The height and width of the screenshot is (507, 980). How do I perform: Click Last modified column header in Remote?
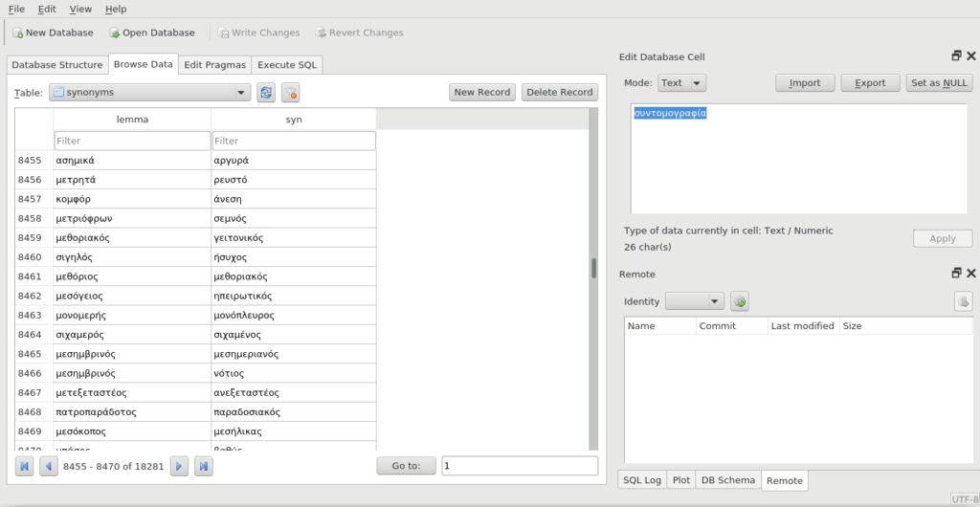(x=803, y=326)
